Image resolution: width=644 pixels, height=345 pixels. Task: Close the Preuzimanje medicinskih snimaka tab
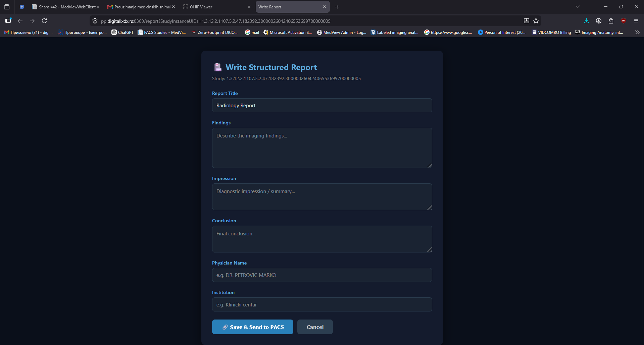(174, 7)
